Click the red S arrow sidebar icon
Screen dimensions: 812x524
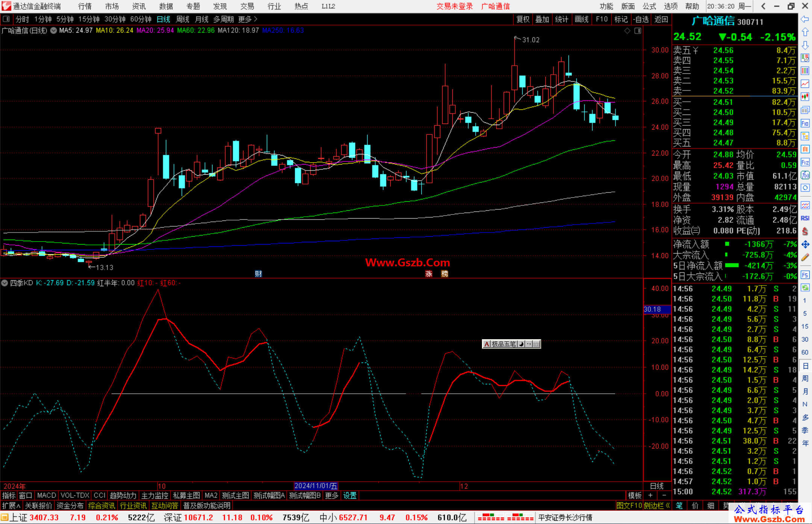(x=805, y=231)
